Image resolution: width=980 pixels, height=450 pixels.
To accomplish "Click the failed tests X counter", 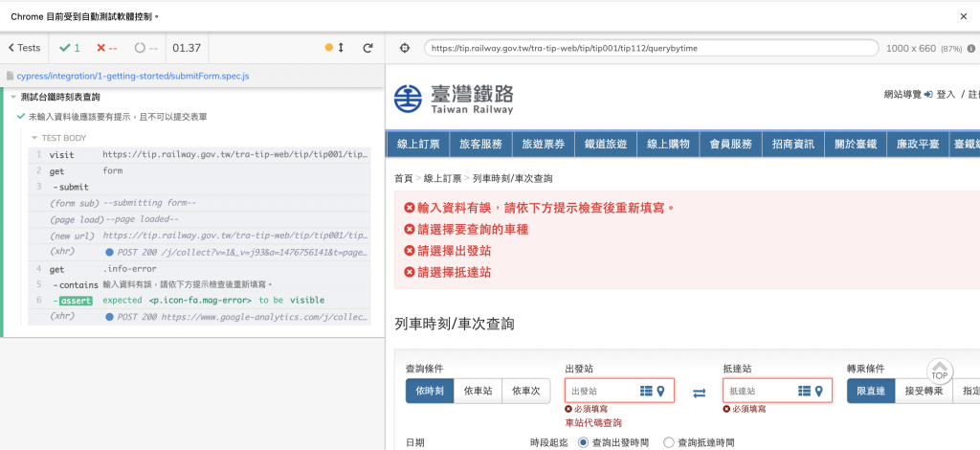I will point(107,48).
